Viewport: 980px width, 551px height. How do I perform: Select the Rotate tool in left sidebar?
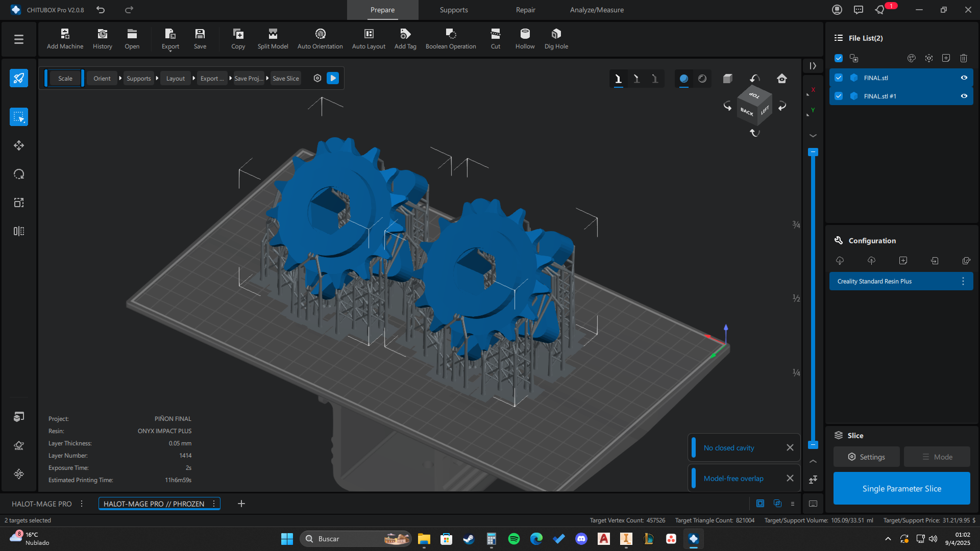click(x=19, y=174)
